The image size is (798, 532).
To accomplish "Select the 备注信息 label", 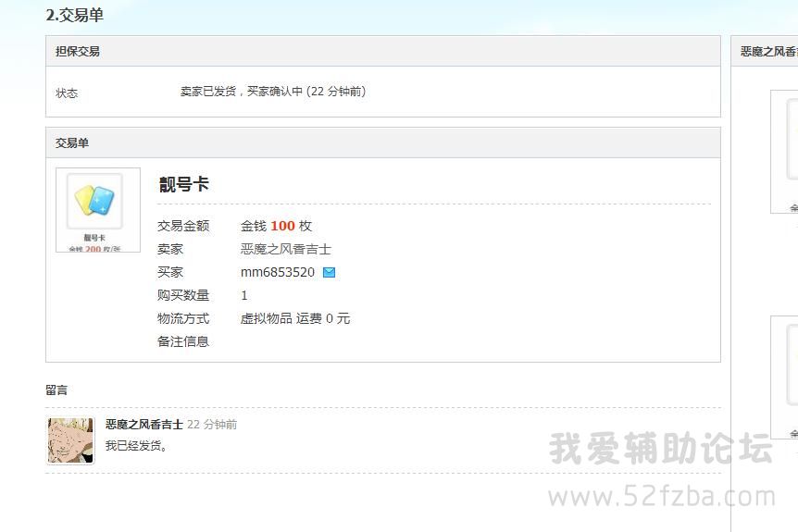I will [x=183, y=341].
